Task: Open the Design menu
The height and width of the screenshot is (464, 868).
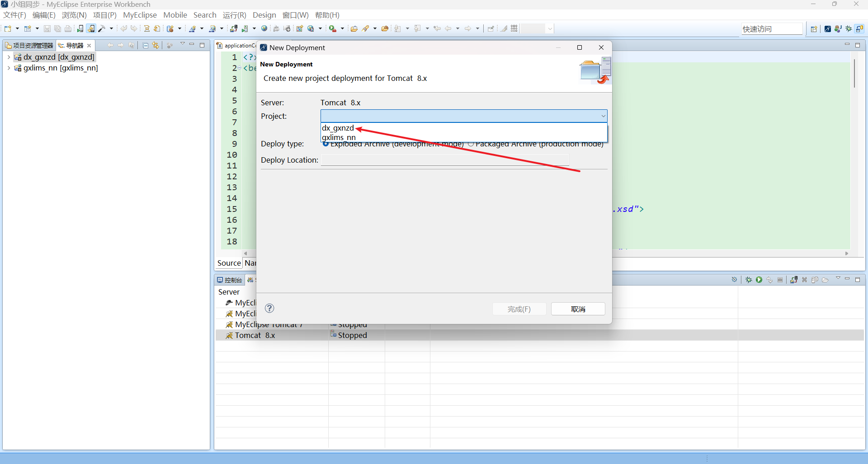Action: pos(264,15)
